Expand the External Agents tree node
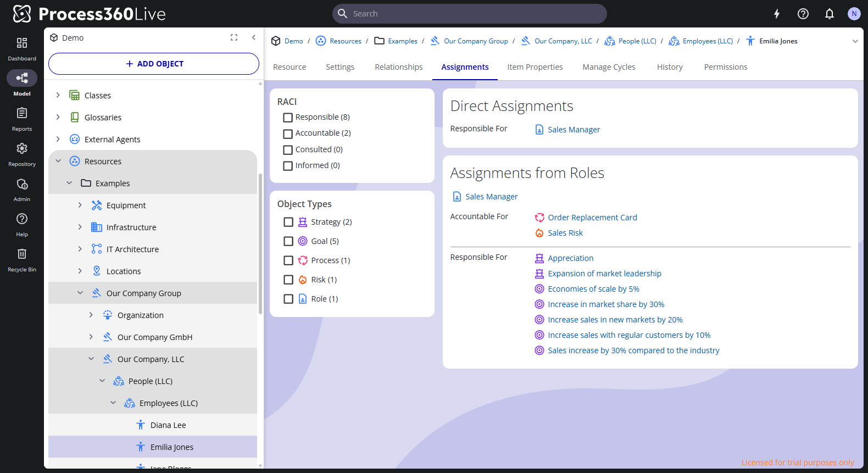 pyautogui.click(x=58, y=139)
